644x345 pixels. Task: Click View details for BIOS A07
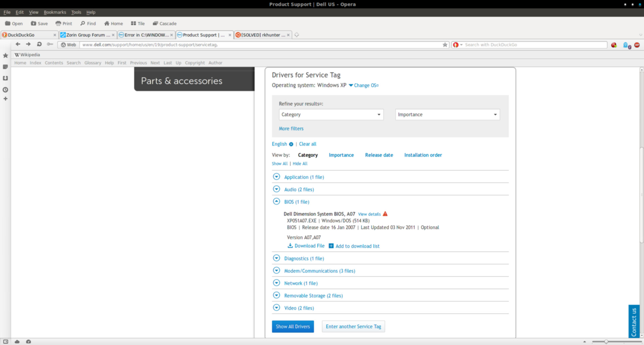click(x=369, y=214)
